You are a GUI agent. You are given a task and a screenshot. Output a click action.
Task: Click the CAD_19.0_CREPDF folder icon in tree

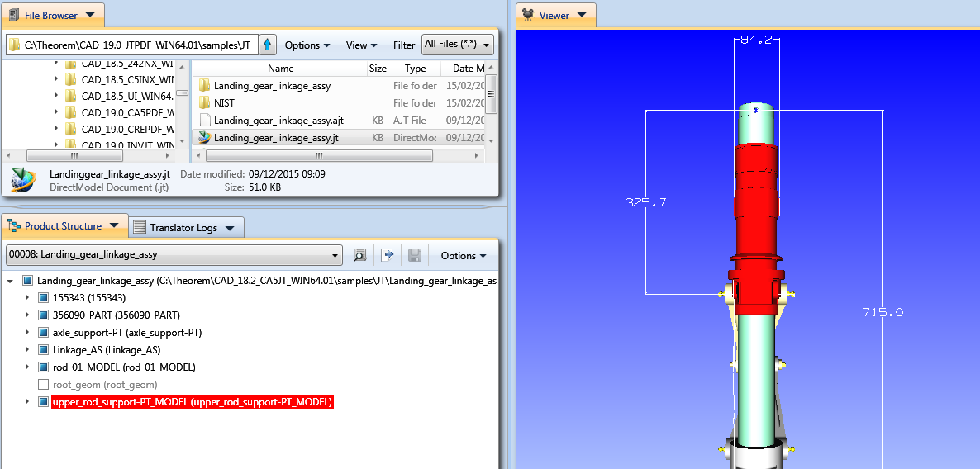pyautogui.click(x=70, y=130)
